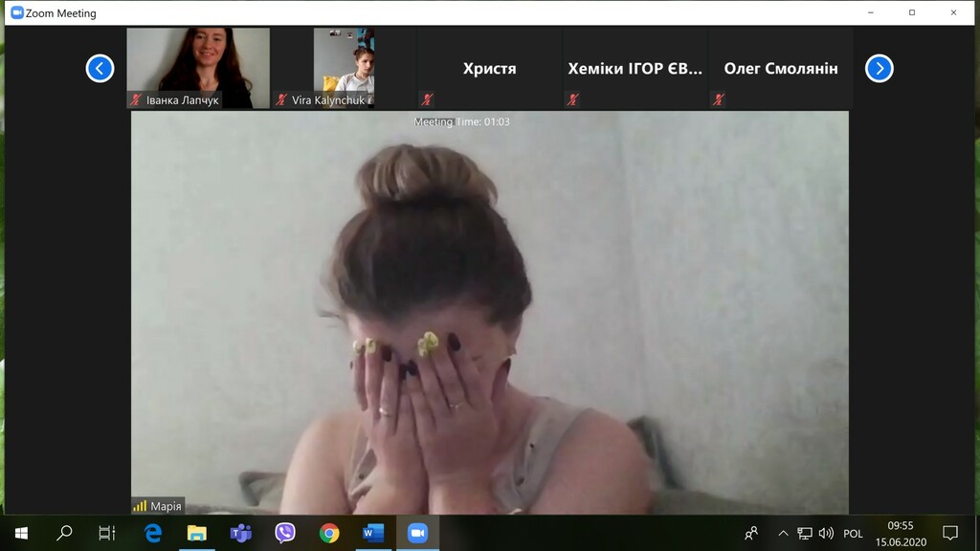Select the Христя participant tile
The image size is (980, 551).
tap(489, 68)
